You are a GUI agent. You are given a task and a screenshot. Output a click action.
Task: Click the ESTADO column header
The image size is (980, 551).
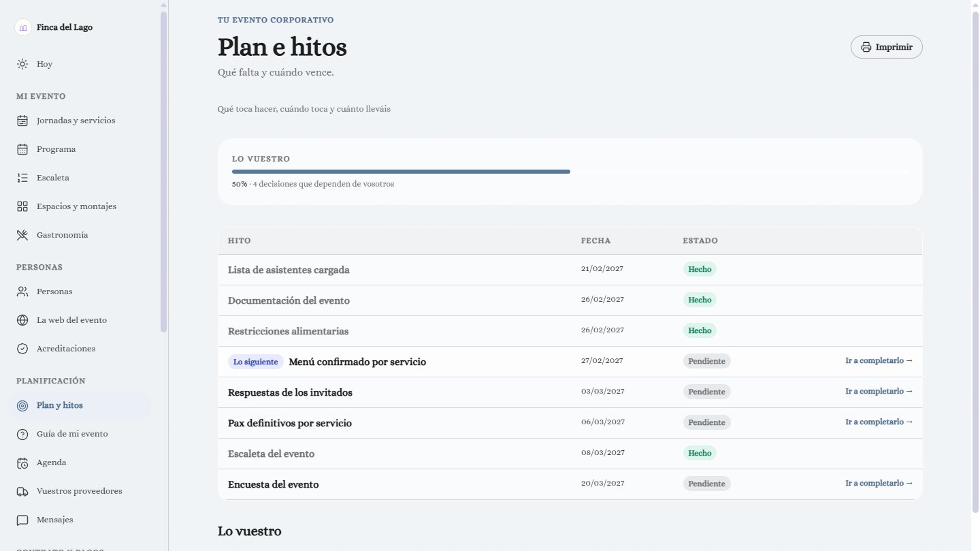pyautogui.click(x=700, y=241)
